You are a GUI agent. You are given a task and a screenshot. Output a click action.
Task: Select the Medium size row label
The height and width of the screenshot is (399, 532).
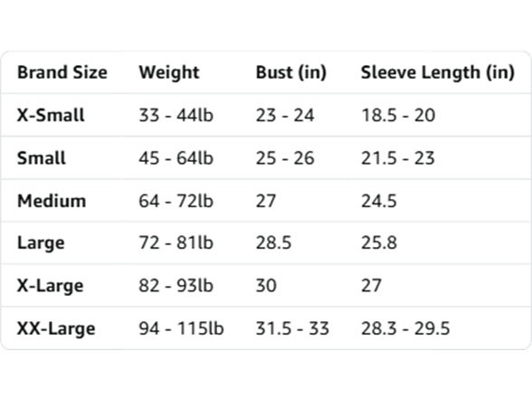(52, 201)
